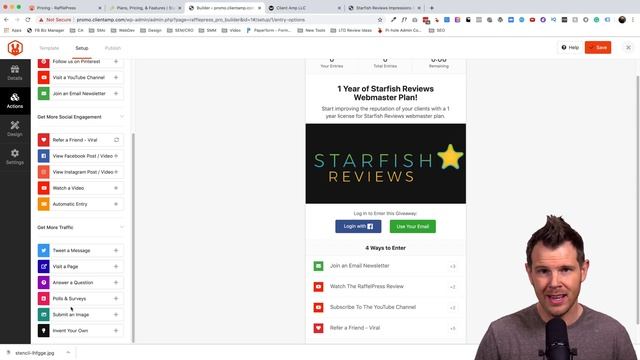Switch to the Setup tab
Image resolution: width=640 pixels, height=360 pixels.
click(x=82, y=48)
